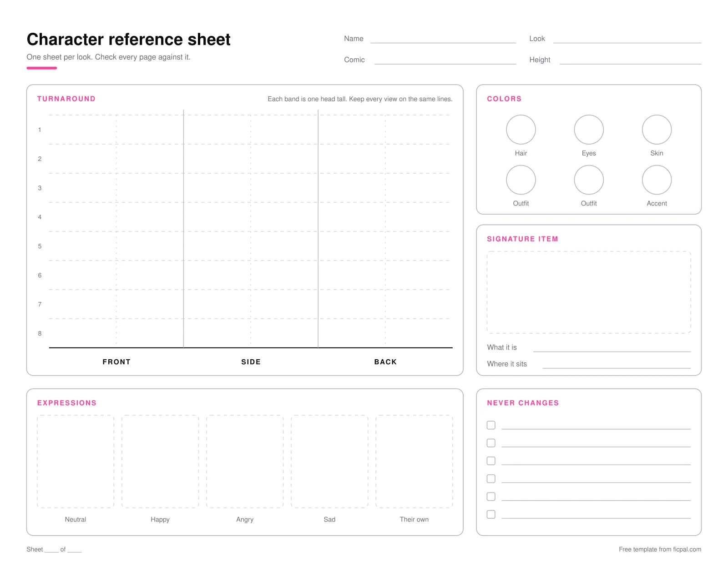
Task: Click the Height field line
Action: [630, 63]
